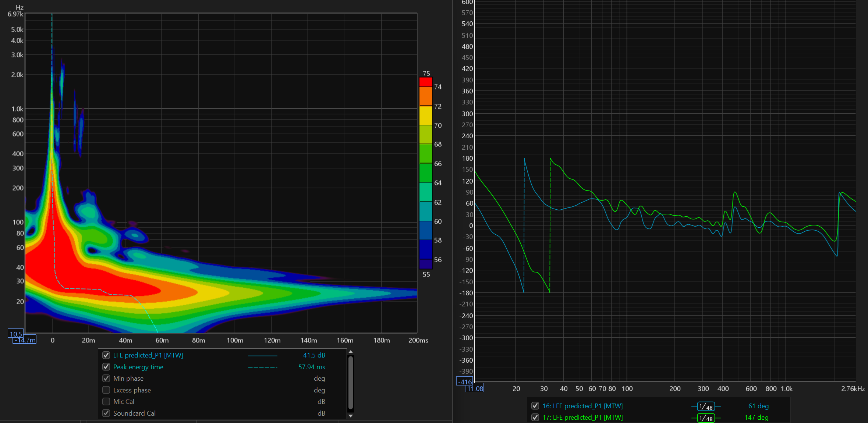Hide trace 17: LFE predicted_P1 [MTW]
Image resolution: width=868 pixels, height=423 pixels.
click(535, 417)
